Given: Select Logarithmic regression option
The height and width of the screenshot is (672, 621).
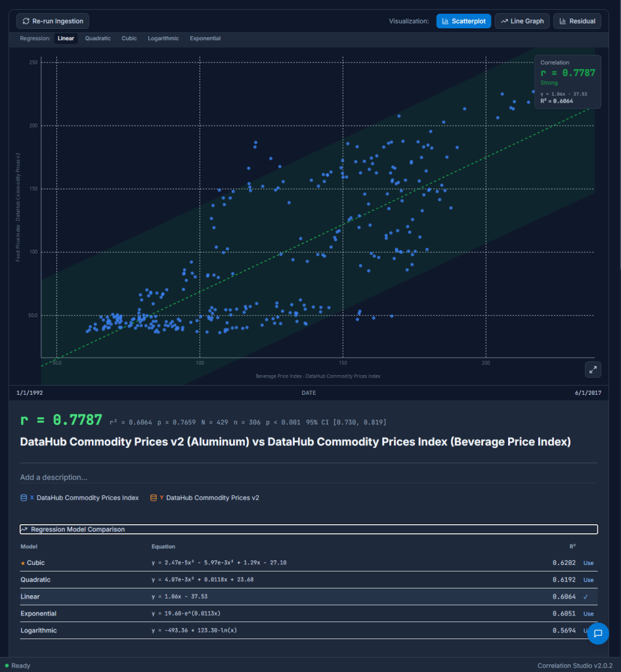Looking at the screenshot, I should 163,38.
